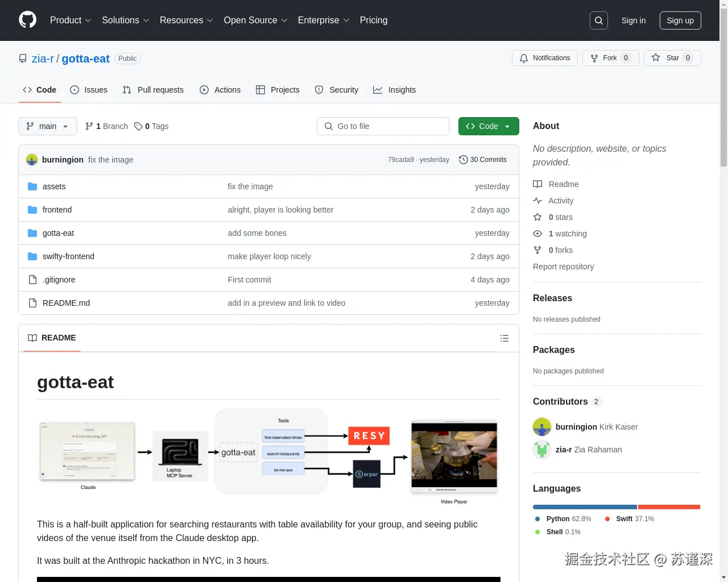Screen dimensions: 728x582
Task: Switch to the Issues tab
Action: coord(89,90)
